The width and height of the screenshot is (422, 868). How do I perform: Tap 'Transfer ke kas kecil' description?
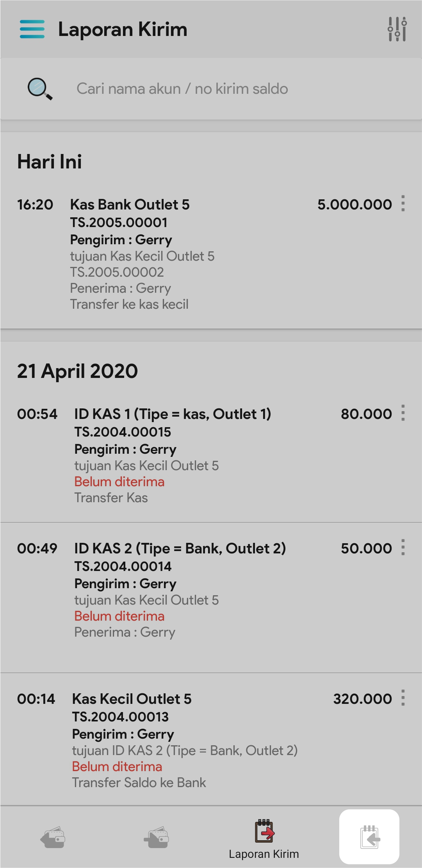pyautogui.click(x=129, y=304)
